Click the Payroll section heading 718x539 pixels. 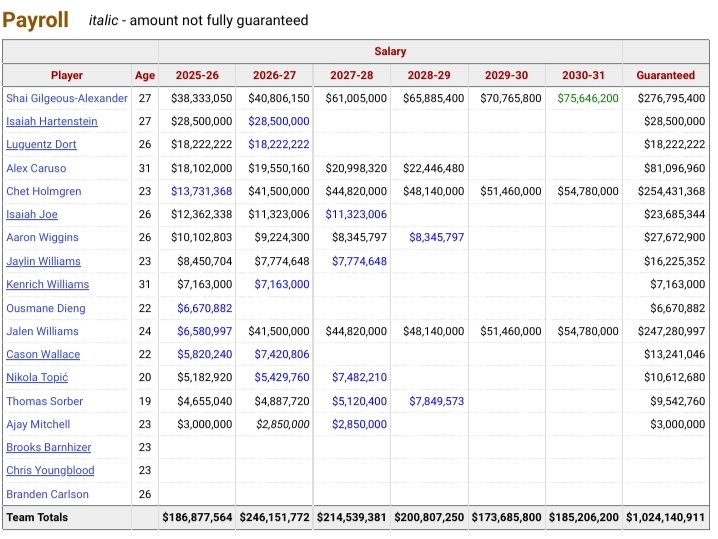click(35, 20)
